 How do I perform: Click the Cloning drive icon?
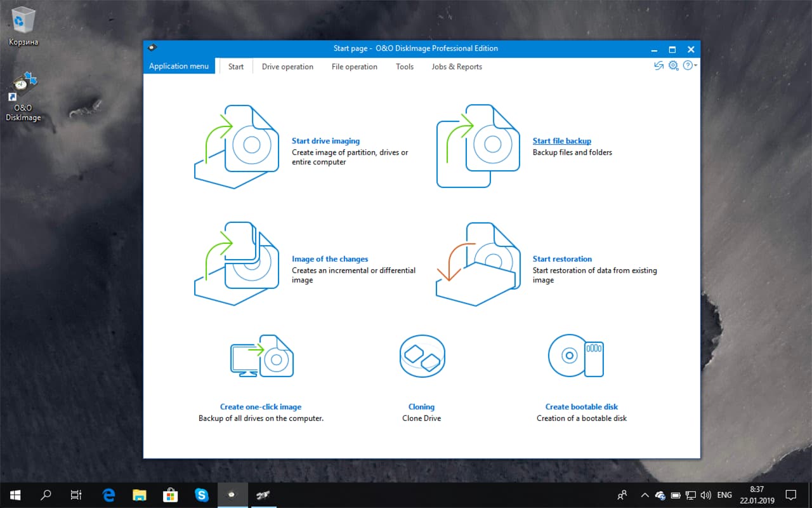point(422,356)
